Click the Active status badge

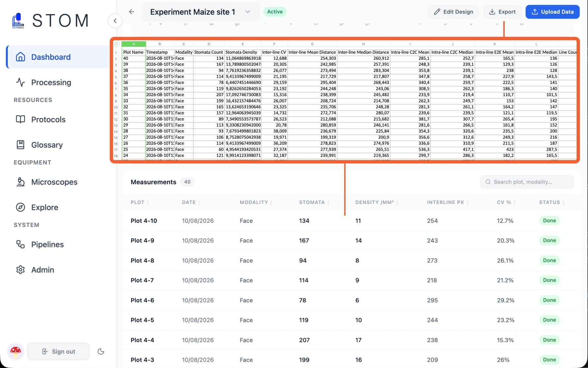tap(275, 12)
